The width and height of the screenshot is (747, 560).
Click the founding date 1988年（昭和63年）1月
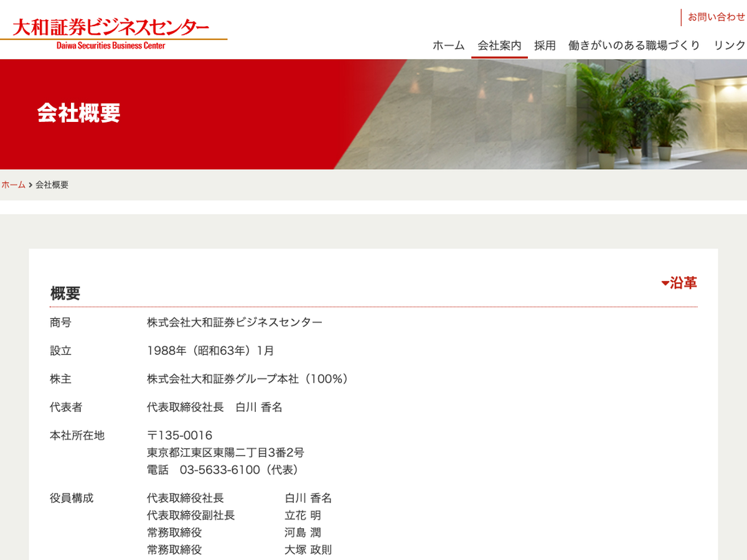(x=210, y=350)
